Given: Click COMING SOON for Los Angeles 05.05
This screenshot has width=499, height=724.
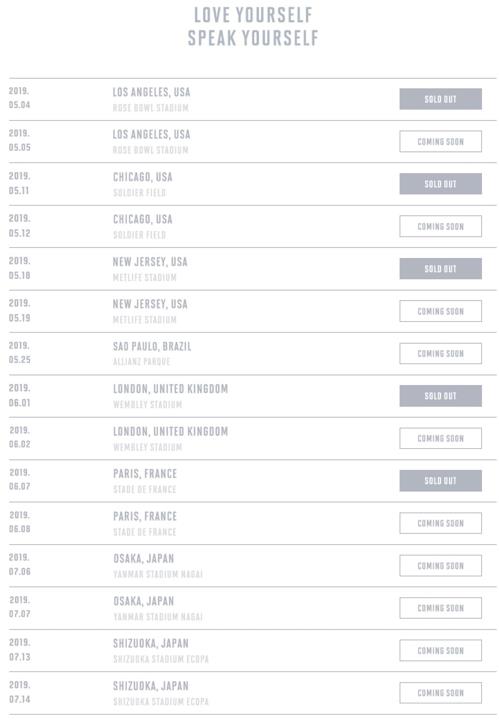Looking at the screenshot, I should tap(440, 142).
